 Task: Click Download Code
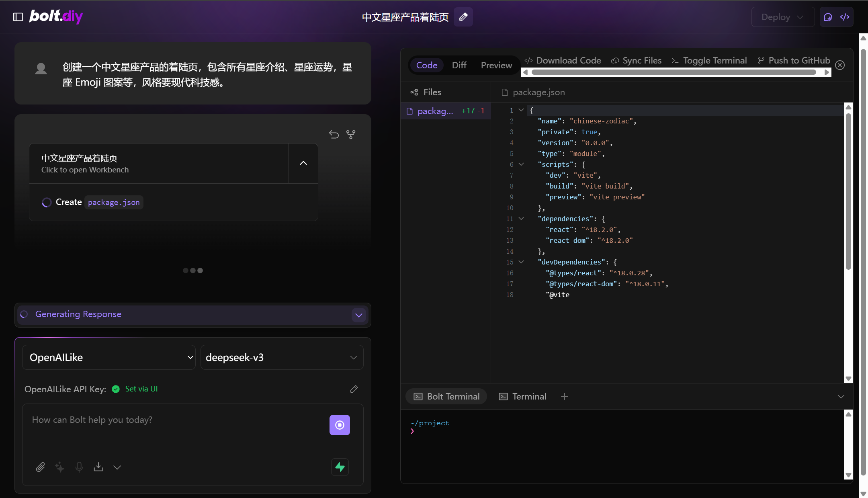click(563, 60)
